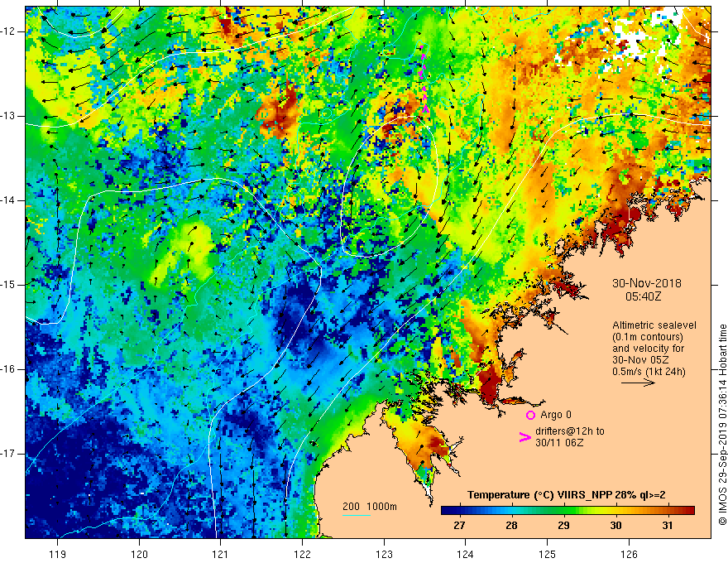Click longitude axis label 122
This screenshot has height=563, width=728.
click(x=302, y=554)
